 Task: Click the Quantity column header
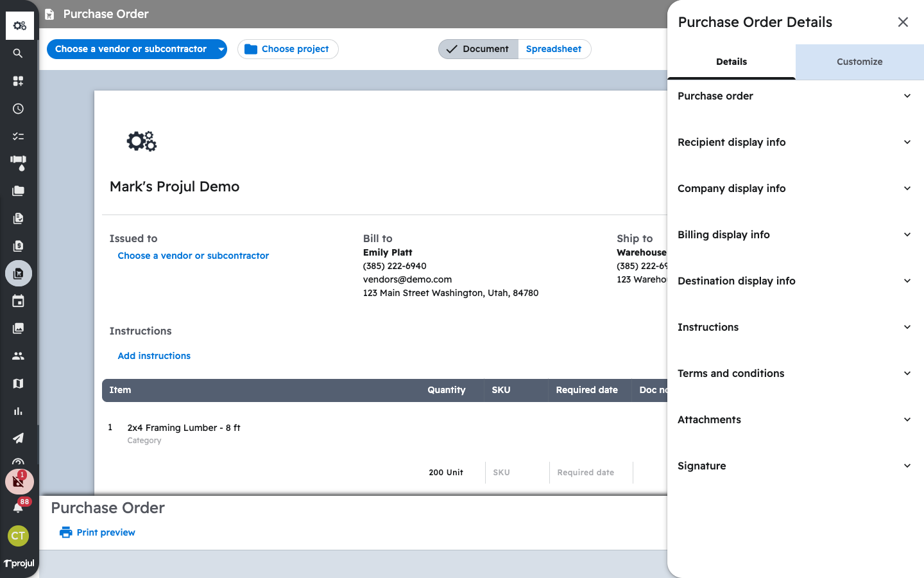click(x=447, y=390)
